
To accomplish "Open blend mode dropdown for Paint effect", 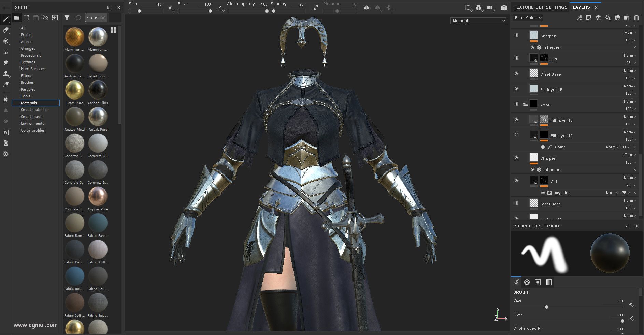I will pos(612,147).
